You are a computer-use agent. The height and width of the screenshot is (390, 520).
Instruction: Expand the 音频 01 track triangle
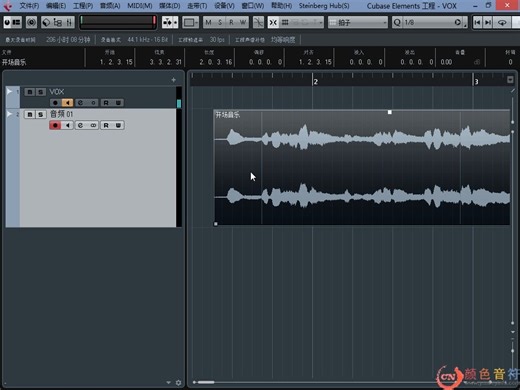click(x=9, y=114)
